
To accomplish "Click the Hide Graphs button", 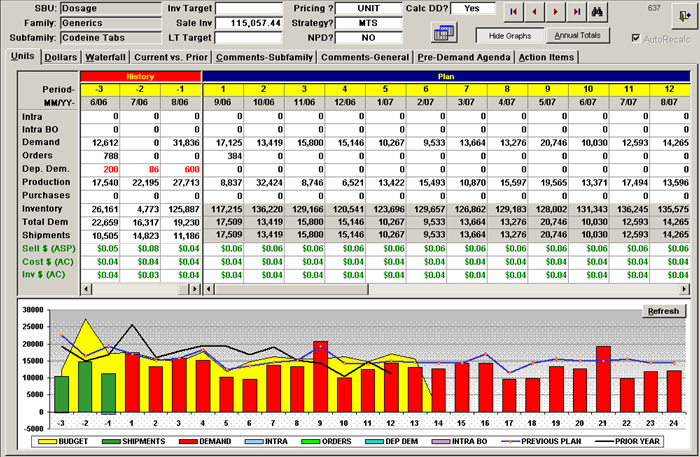I will click(x=510, y=36).
